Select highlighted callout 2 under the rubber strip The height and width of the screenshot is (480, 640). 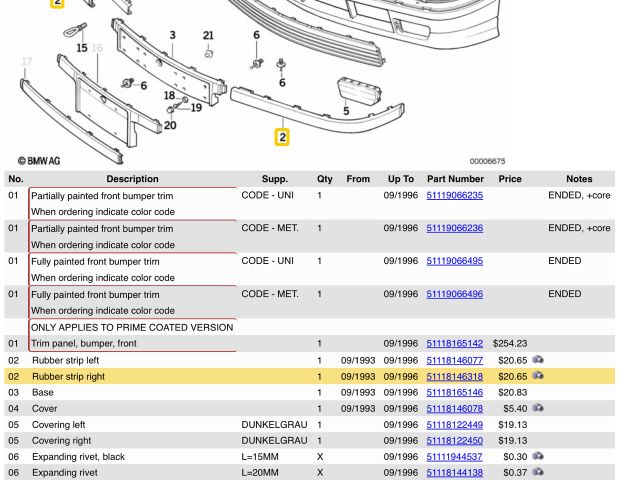[x=282, y=137]
